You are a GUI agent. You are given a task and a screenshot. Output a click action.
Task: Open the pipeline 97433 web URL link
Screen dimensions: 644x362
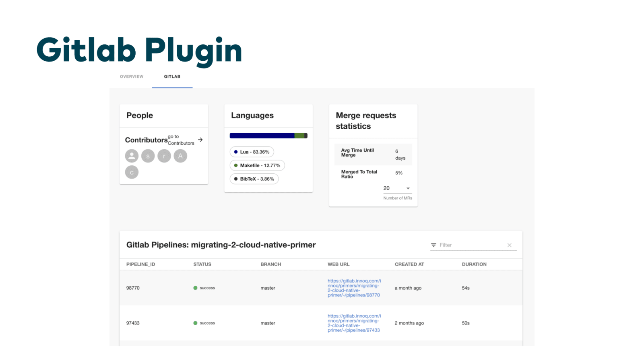pyautogui.click(x=354, y=323)
